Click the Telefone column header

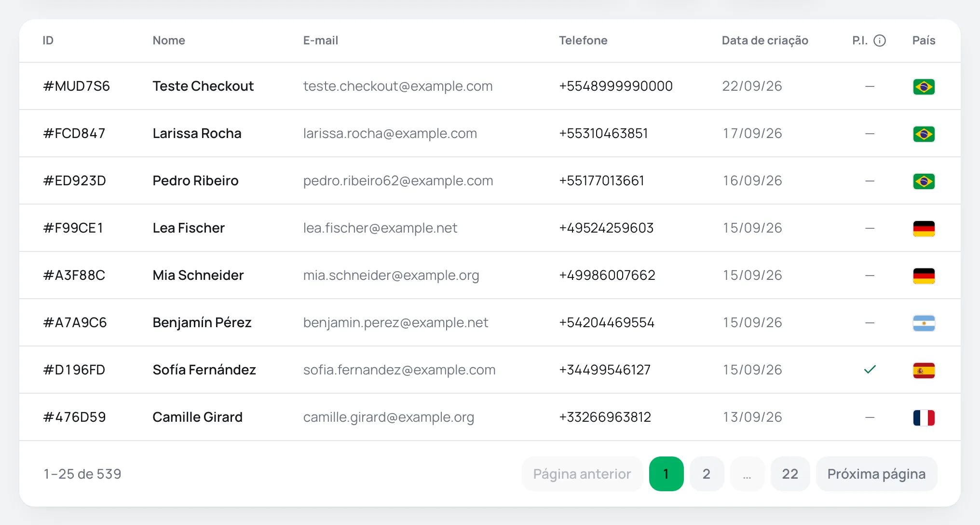(x=583, y=41)
